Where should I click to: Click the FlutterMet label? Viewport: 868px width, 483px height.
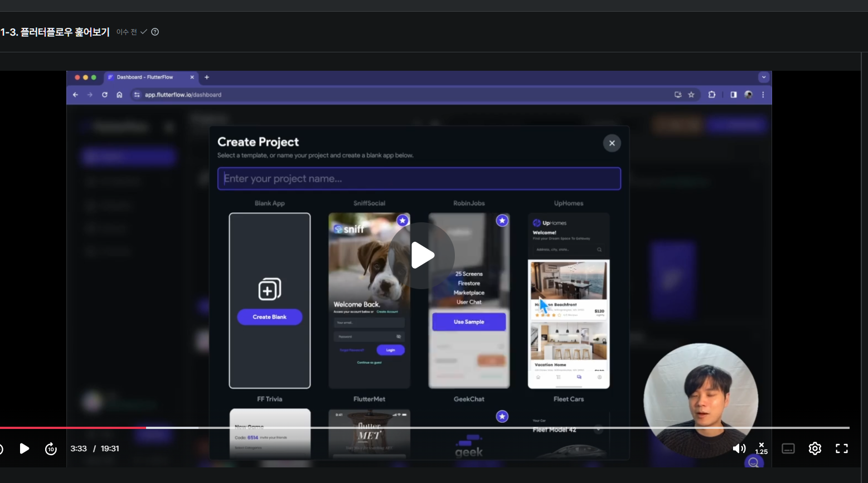pyautogui.click(x=369, y=399)
